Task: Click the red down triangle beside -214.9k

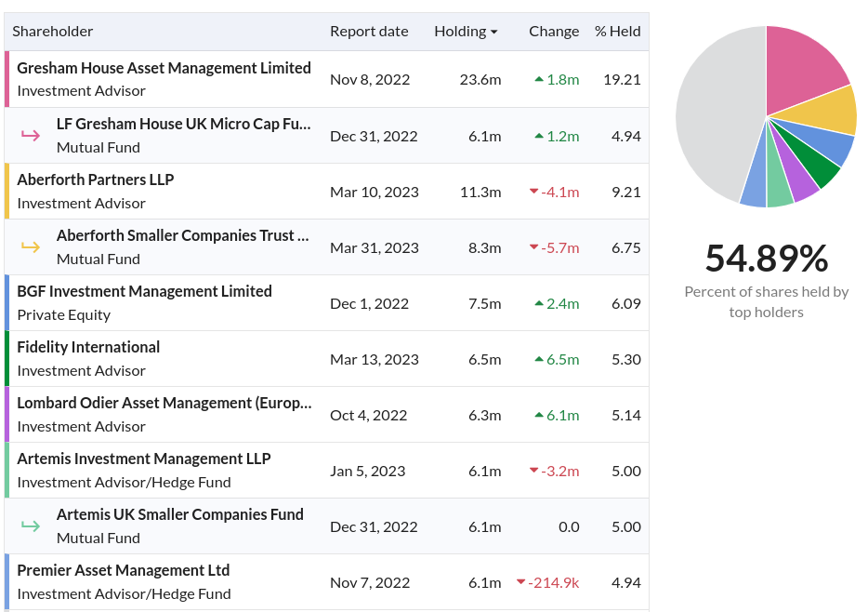Action: [x=520, y=581]
